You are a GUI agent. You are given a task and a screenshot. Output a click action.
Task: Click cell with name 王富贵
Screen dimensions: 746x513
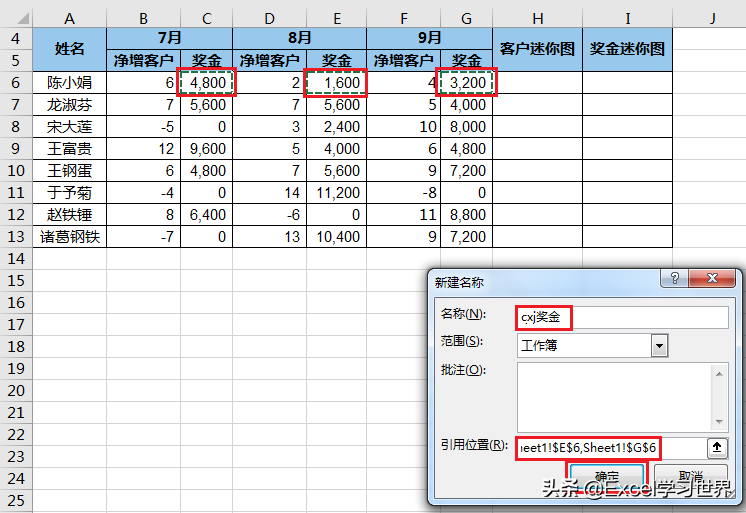click(69, 148)
